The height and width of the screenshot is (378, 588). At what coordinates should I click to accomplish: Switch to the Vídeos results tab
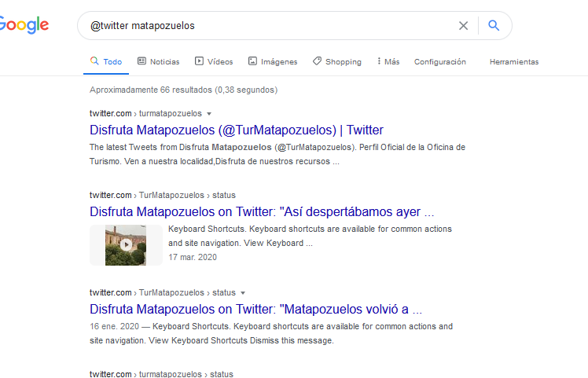(214, 61)
